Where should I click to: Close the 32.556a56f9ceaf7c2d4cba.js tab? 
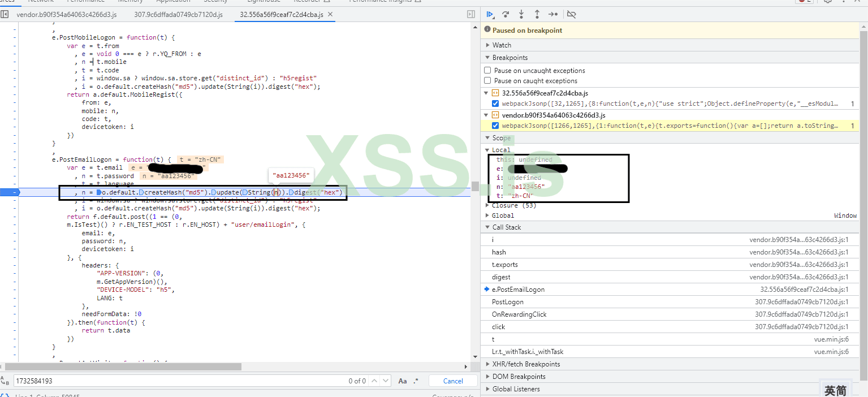[330, 14]
